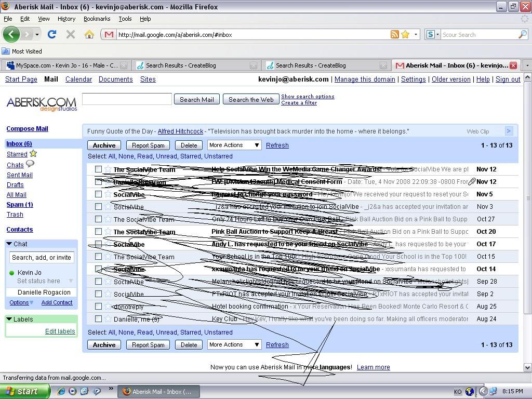Tick the Sep 2 email checkbox

tap(98, 294)
